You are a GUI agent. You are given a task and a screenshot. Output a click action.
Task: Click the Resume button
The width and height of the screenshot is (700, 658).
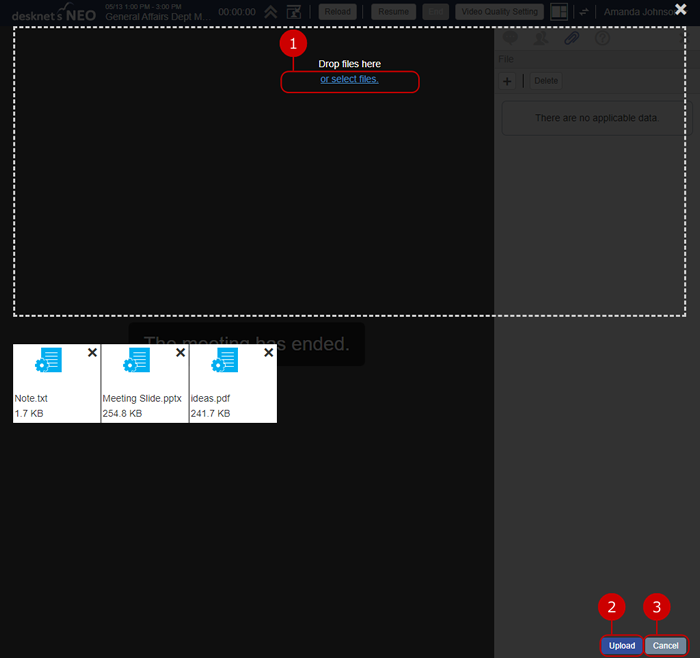tap(393, 12)
